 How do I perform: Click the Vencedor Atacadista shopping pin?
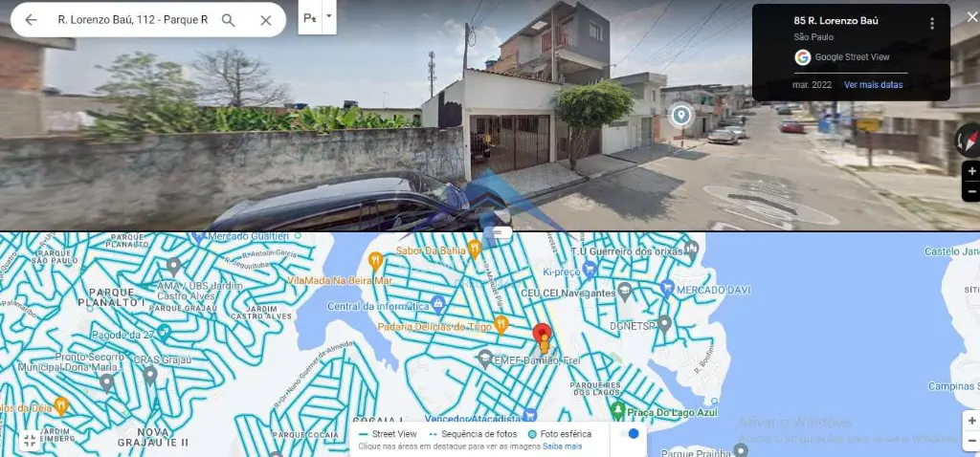coord(530,415)
